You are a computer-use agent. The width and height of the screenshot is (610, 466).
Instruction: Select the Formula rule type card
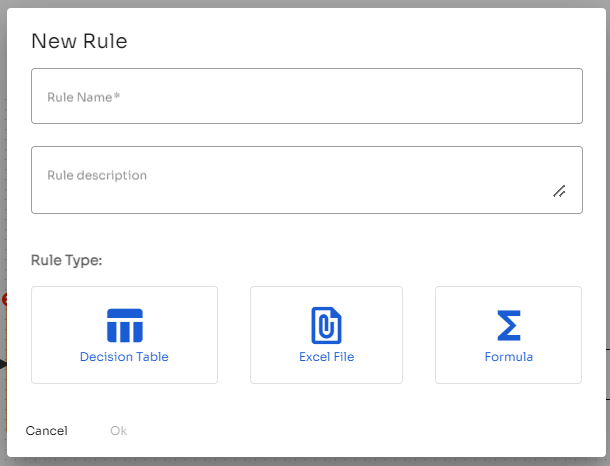point(508,335)
